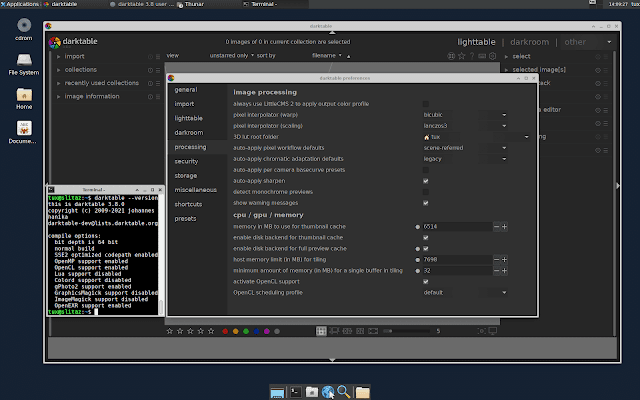Toggle enable disk backend for thumbnail cache
Image resolution: width=640 pixels, height=400 pixels.
tap(426, 238)
